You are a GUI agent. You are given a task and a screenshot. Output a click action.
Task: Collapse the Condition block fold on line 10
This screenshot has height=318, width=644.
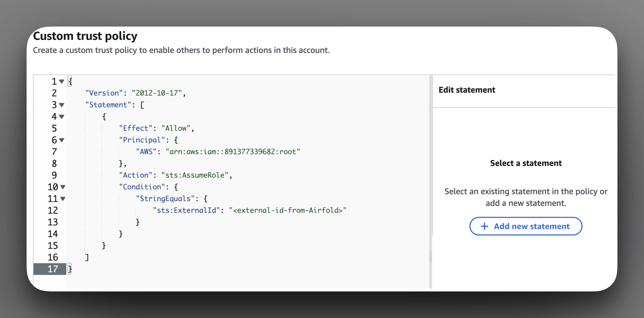point(63,187)
